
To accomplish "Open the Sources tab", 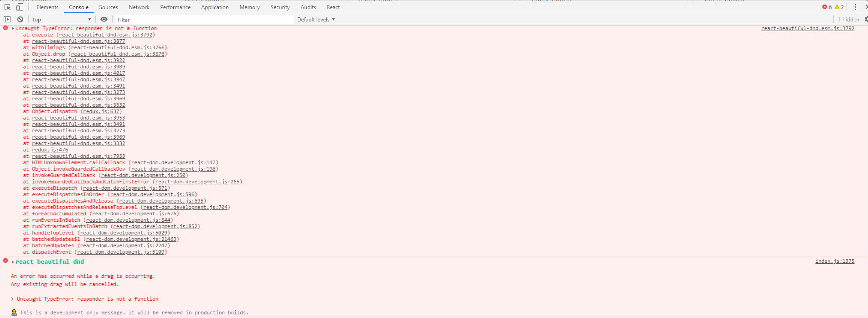I will point(108,7).
